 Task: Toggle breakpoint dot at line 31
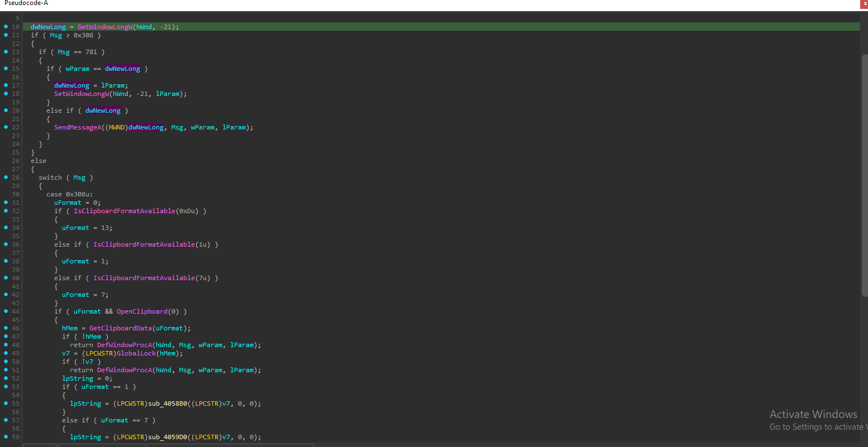click(x=6, y=203)
